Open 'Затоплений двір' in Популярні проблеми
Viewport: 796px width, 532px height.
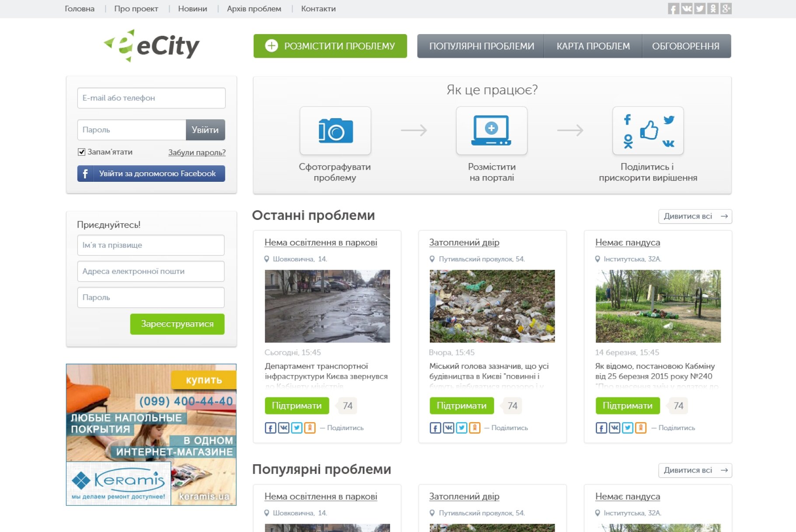[464, 496]
